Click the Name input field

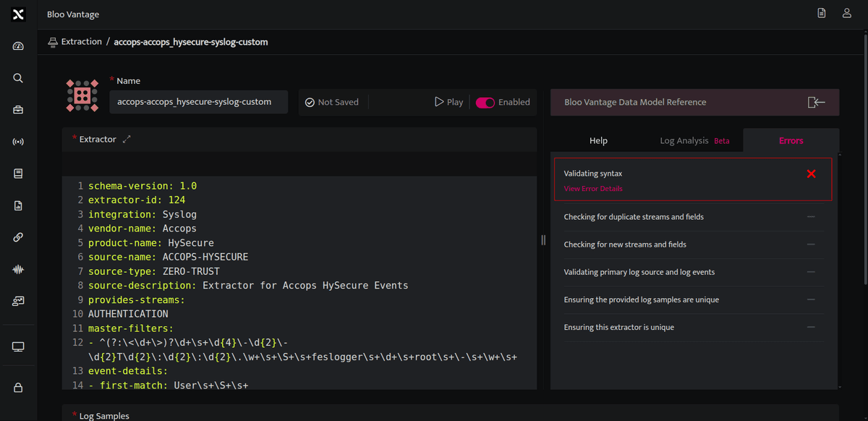tap(199, 102)
